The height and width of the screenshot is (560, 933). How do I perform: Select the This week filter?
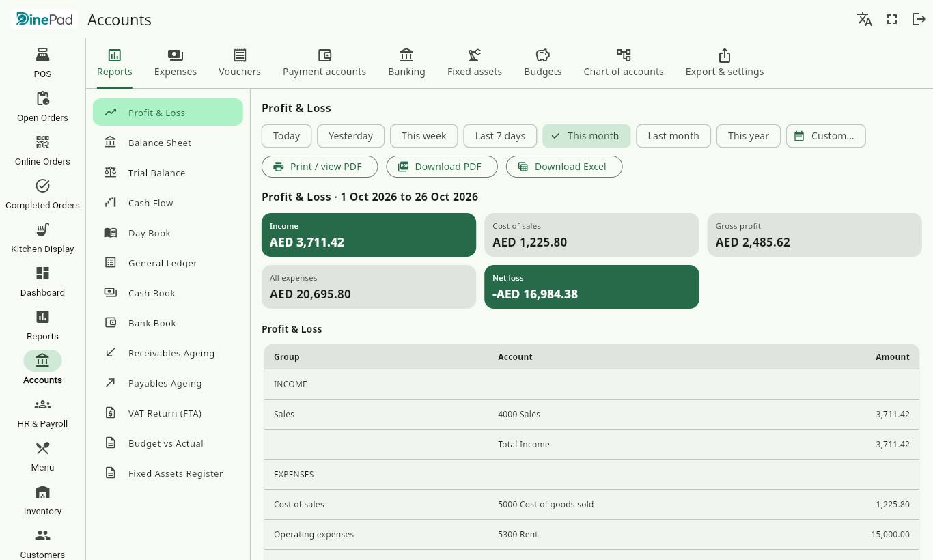[423, 136]
